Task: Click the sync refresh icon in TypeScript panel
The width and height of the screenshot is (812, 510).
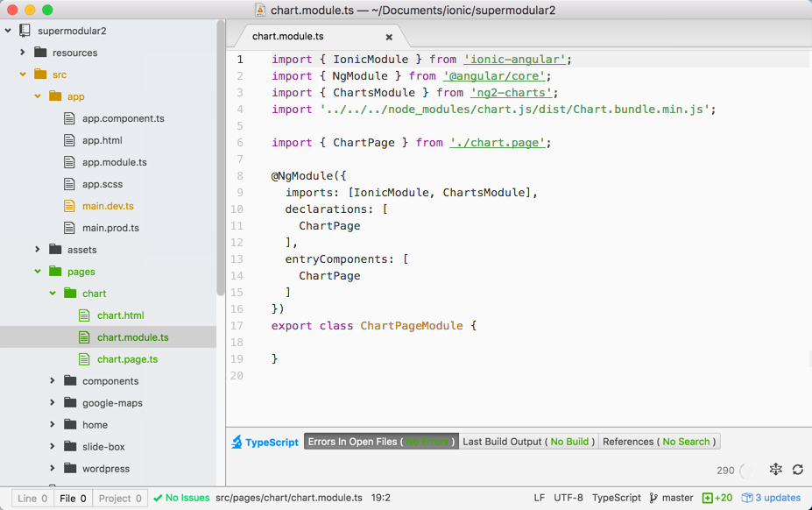Action: (x=798, y=469)
